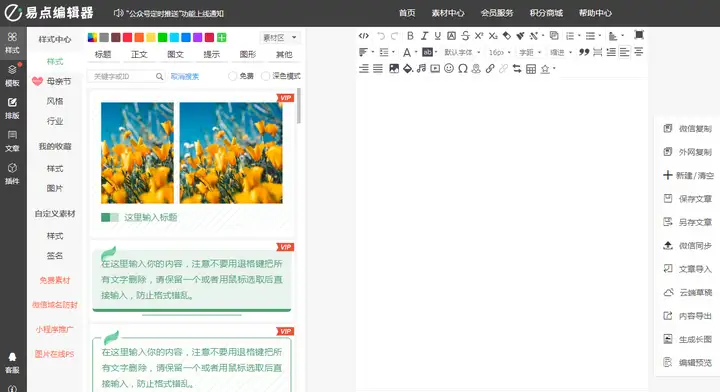Open the 素材区 dropdown
This screenshot has height=392, width=720.
click(x=280, y=38)
